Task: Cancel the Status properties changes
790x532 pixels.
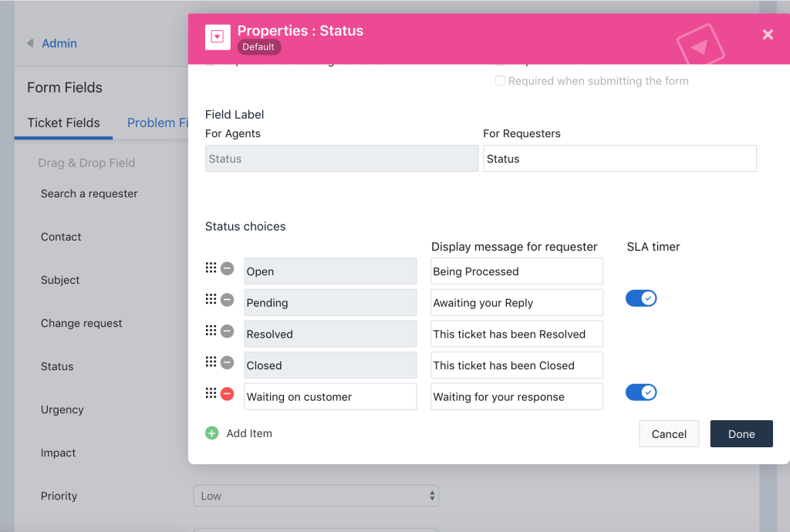Action: click(668, 433)
